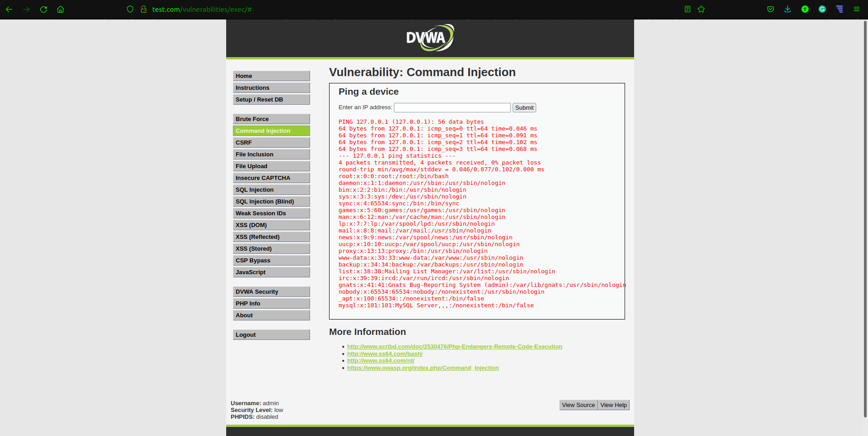
Task: Click the View Source button
Action: pos(578,405)
